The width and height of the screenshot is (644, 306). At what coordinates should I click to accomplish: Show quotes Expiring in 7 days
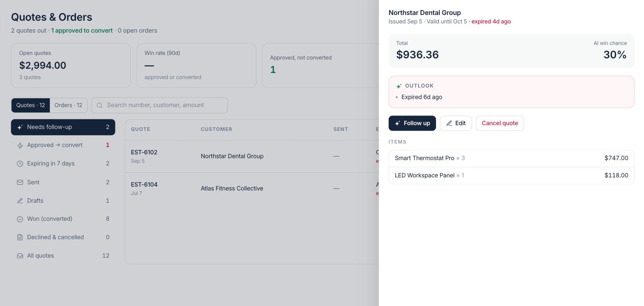point(63,164)
